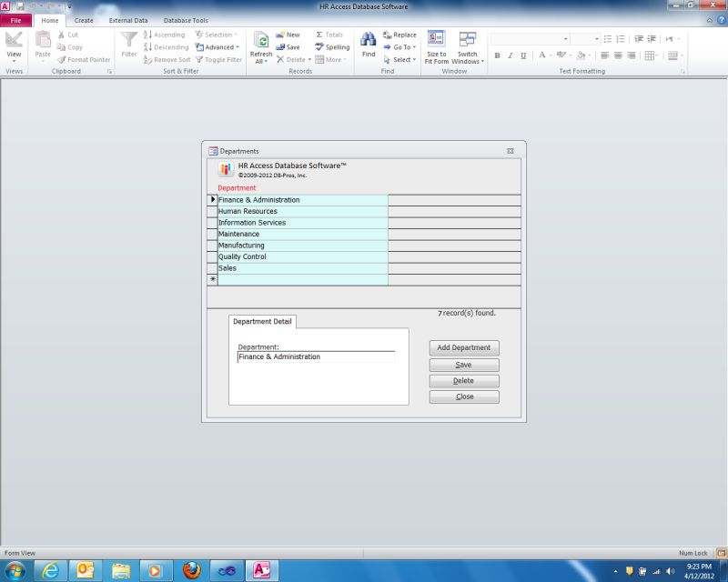The height and width of the screenshot is (582, 728).
Task: Click the Save button in Departments form
Action: [x=464, y=364]
